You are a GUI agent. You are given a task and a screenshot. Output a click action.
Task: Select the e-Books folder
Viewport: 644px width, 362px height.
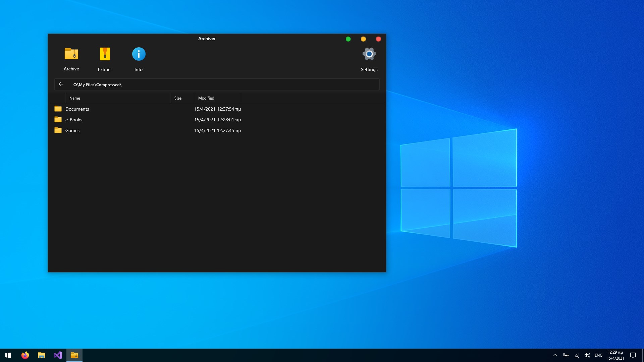click(74, 120)
